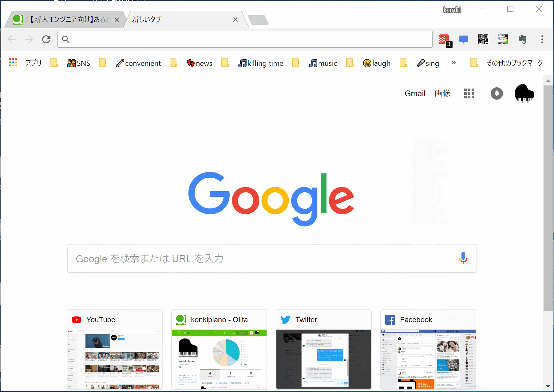
Task: Click the scrollbar down arrow
Action: coord(548,386)
